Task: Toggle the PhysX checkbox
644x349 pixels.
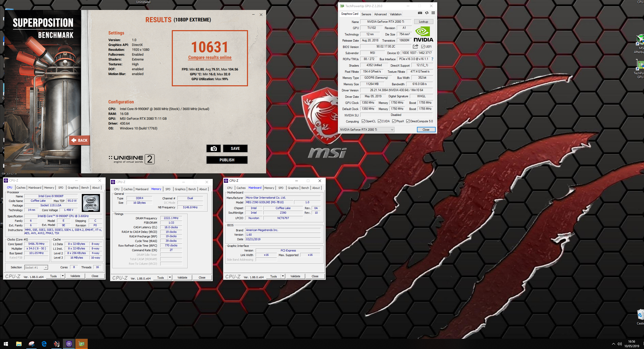Action: [x=394, y=121]
